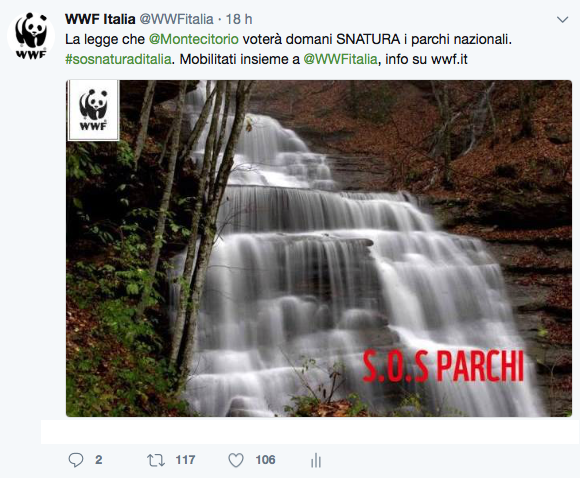Expand the tweet options chevron

pyautogui.click(x=562, y=20)
